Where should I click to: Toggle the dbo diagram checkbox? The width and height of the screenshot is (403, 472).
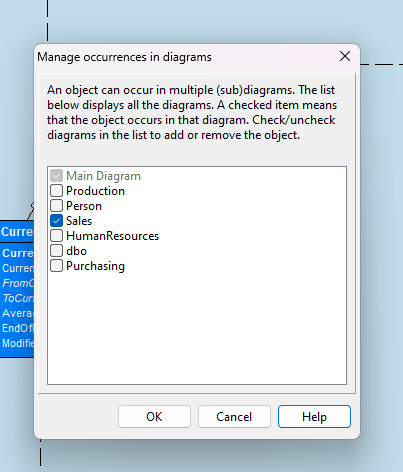click(56, 251)
